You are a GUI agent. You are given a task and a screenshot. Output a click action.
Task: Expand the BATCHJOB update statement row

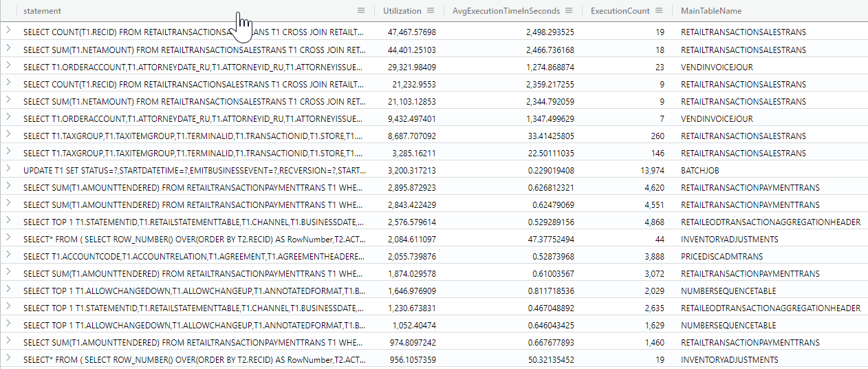click(8, 169)
